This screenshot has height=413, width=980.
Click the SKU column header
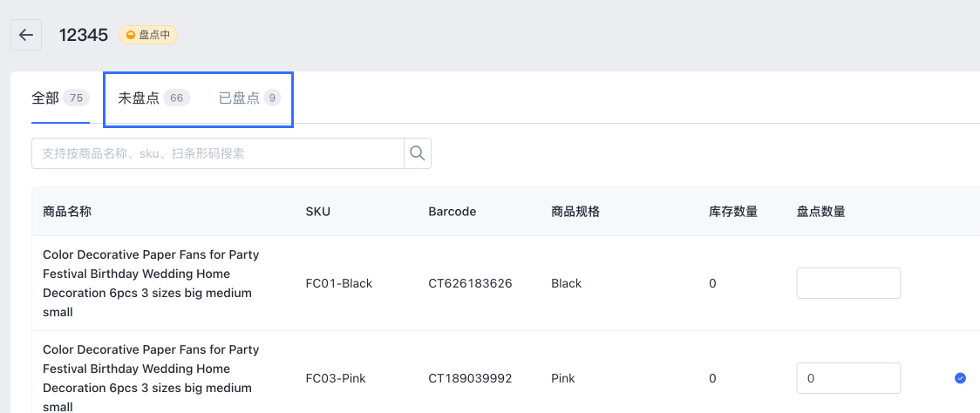[317, 211]
